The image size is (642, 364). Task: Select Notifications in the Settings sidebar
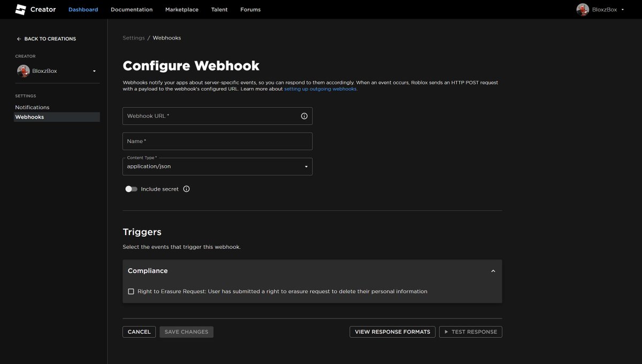(32, 107)
